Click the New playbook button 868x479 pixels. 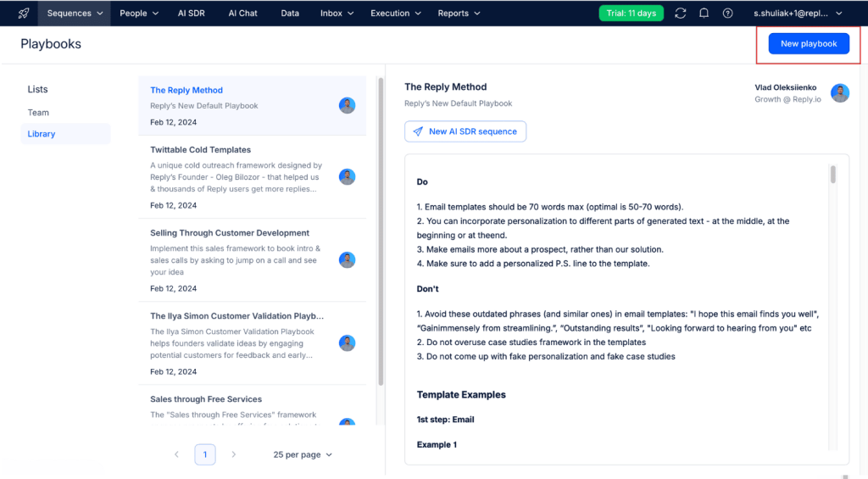[x=809, y=44]
